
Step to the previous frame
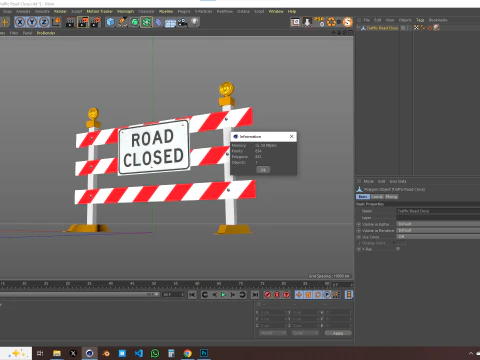214,295
